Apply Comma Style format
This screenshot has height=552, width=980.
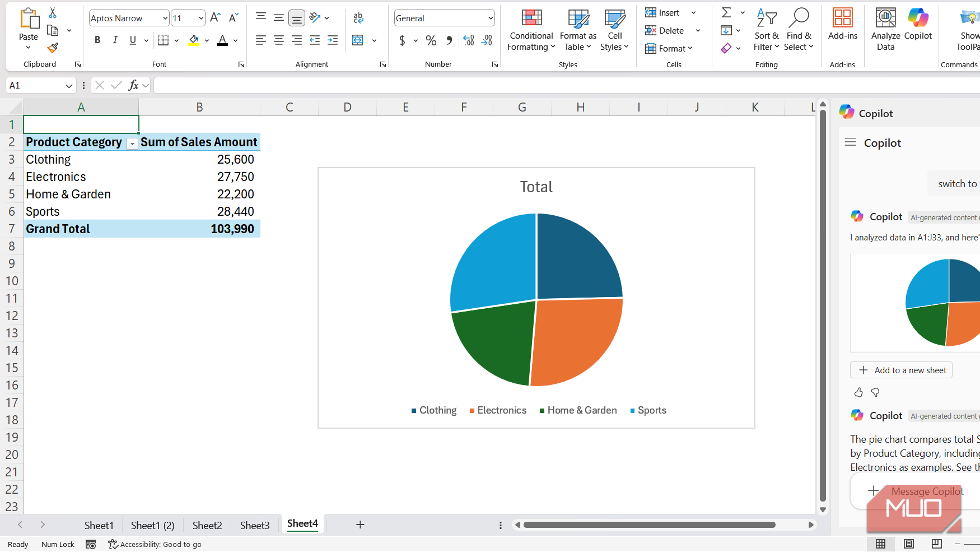449,40
